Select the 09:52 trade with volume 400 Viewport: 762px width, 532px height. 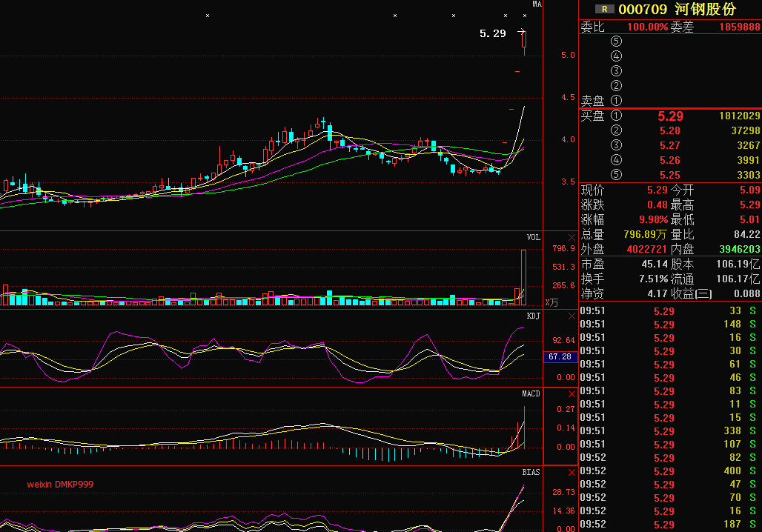pyautogui.click(x=669, y=471)
